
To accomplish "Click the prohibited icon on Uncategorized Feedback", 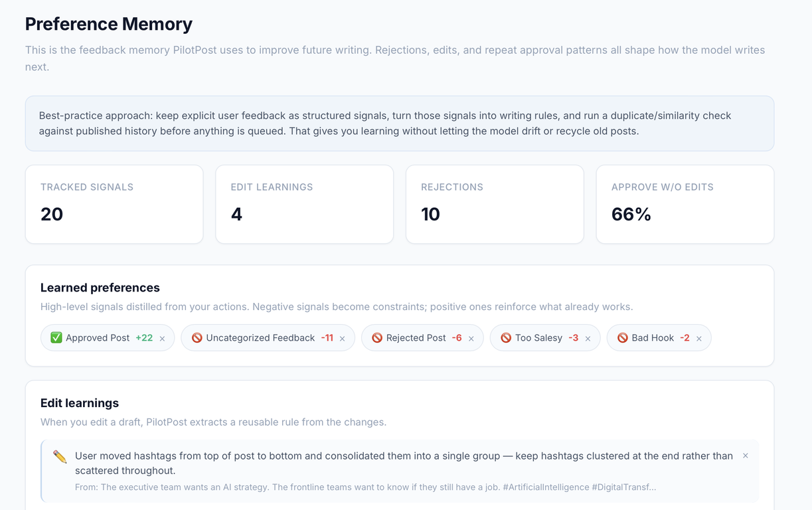I will click(197, 338).
